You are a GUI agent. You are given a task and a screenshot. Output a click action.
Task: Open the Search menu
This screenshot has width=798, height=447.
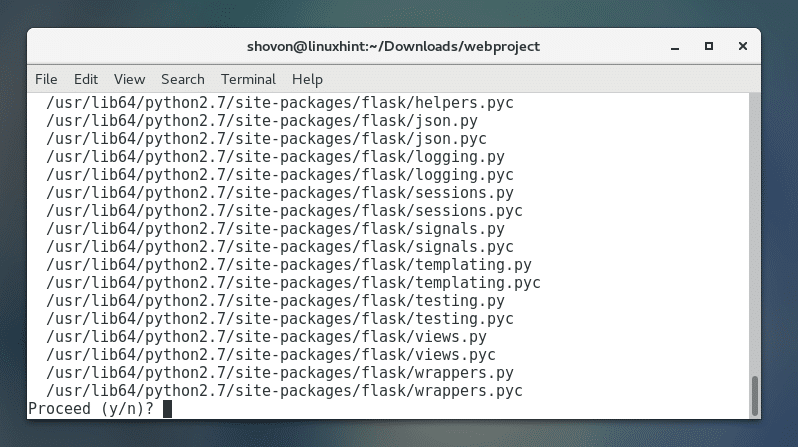[182, 79]
